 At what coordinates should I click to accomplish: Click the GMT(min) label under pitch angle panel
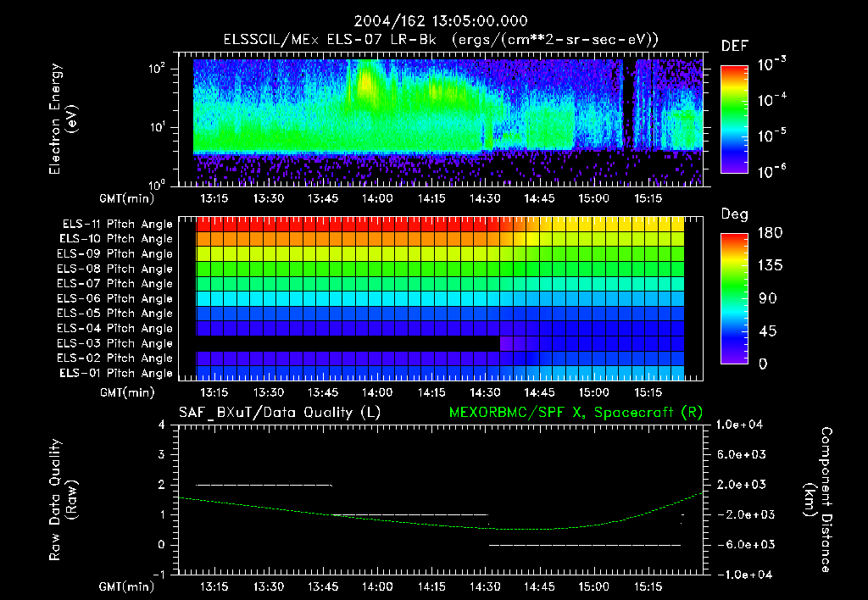click(x=127, y=393)
